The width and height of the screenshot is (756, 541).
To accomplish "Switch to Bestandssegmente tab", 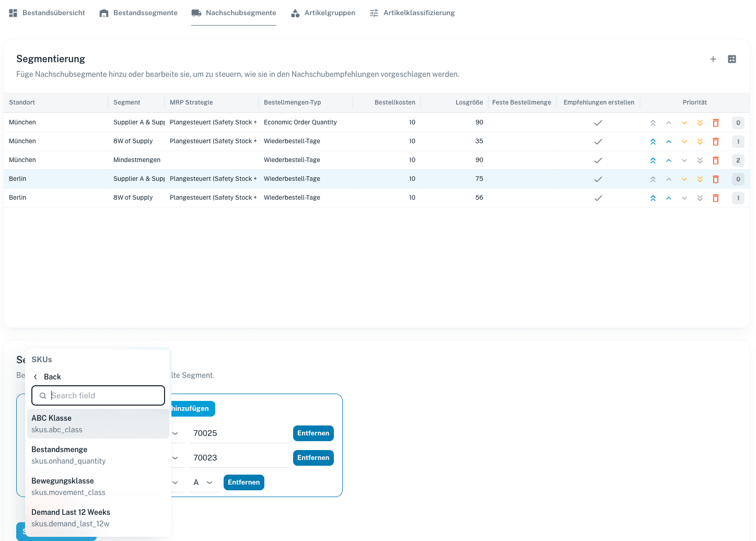I will 138,13.
